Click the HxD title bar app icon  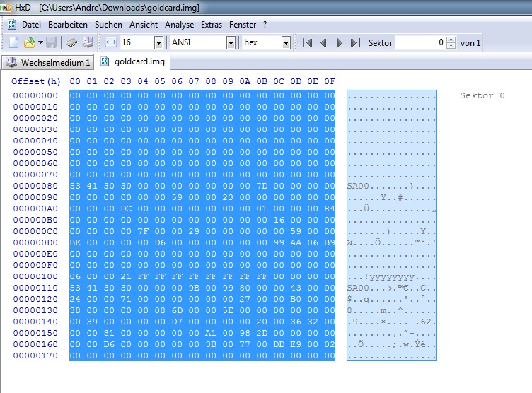6,7
